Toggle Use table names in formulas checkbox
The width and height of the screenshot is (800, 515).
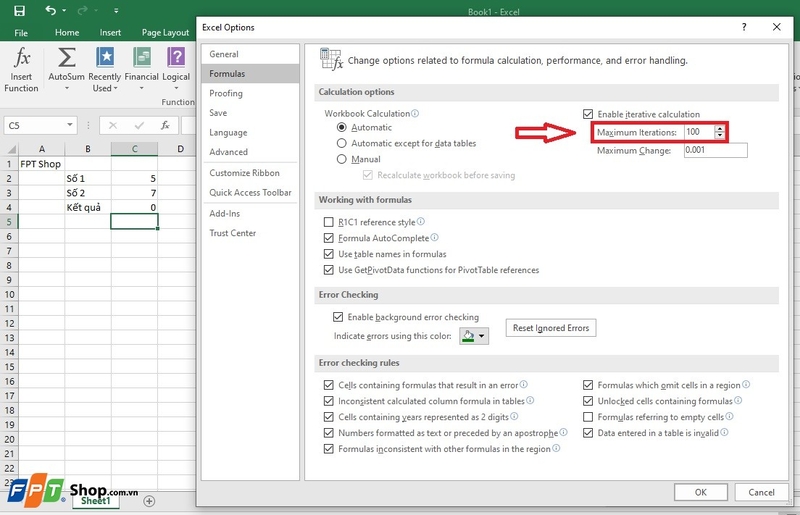point(329,254)
